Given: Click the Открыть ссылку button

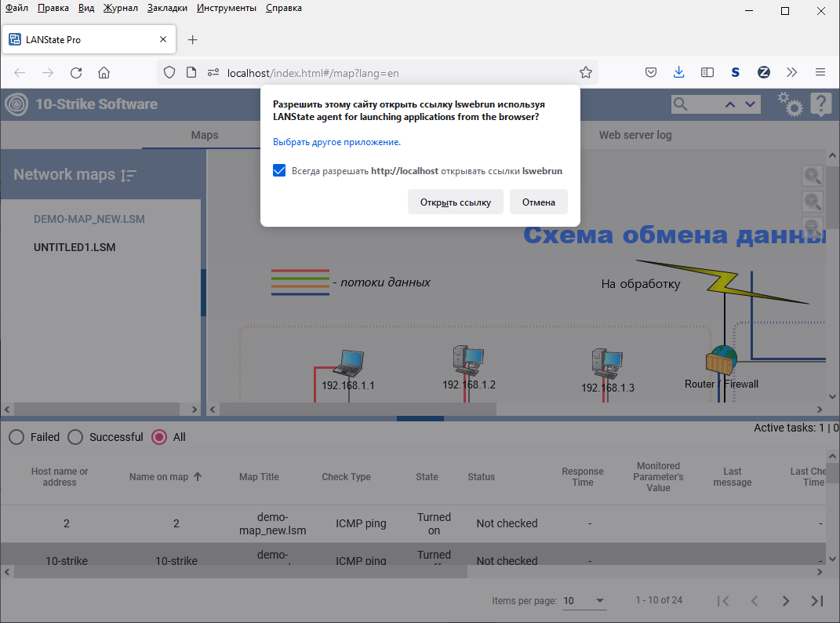Looking at the screenshot, I should coord(456,202).
